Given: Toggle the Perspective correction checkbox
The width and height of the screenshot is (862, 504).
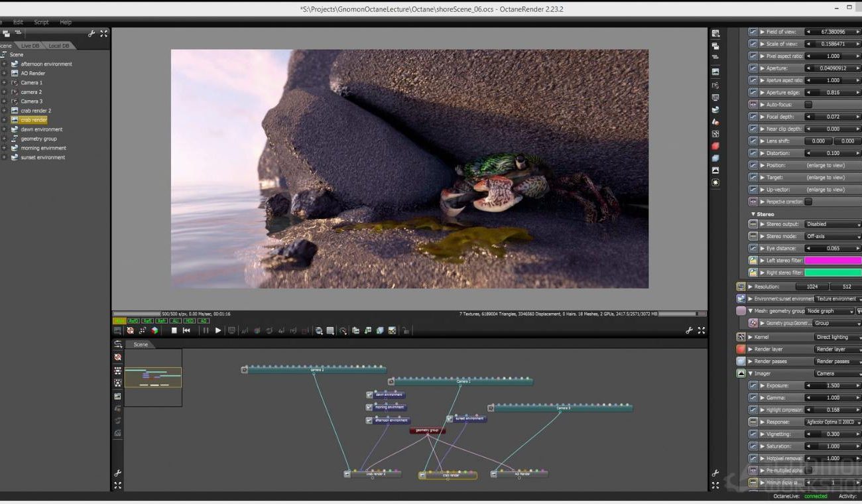Looking at the screenshot, I should [x=808, y=202].
